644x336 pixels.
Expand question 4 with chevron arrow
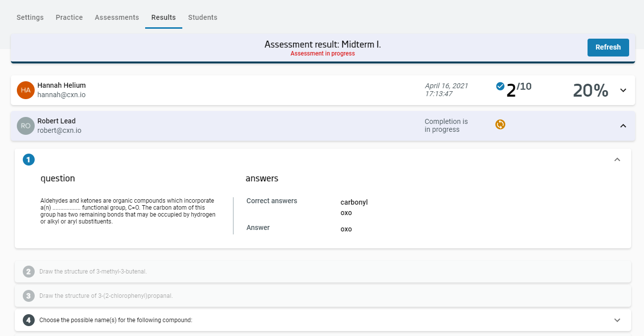tap(617, 320)
